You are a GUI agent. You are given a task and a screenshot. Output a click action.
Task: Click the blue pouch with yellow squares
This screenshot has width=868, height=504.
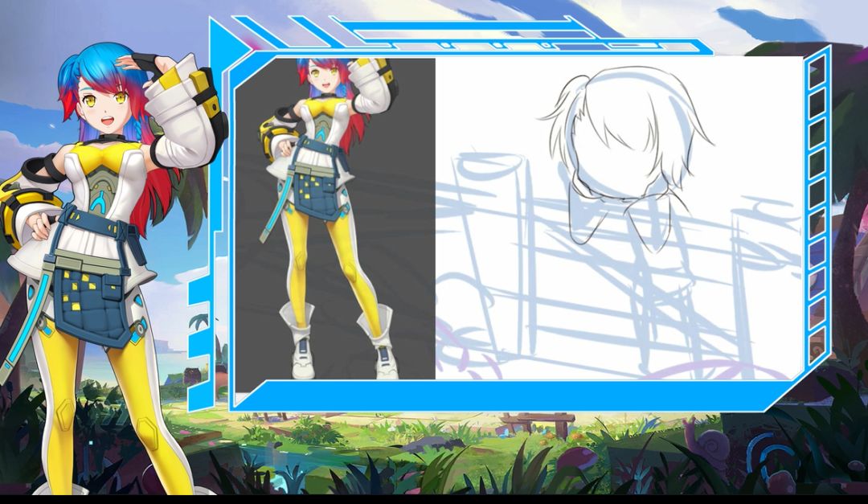click(92, 306)
